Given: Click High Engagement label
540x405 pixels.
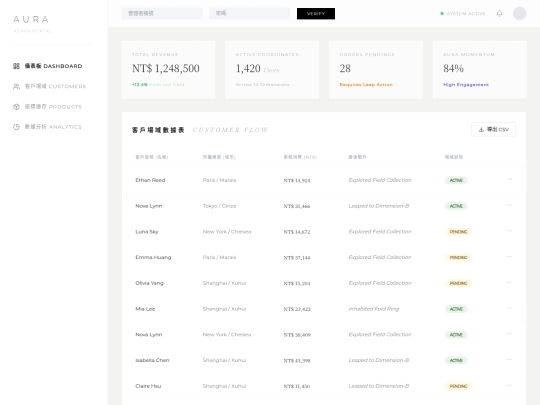Looking at the screenshot, I should click(466, 84).
